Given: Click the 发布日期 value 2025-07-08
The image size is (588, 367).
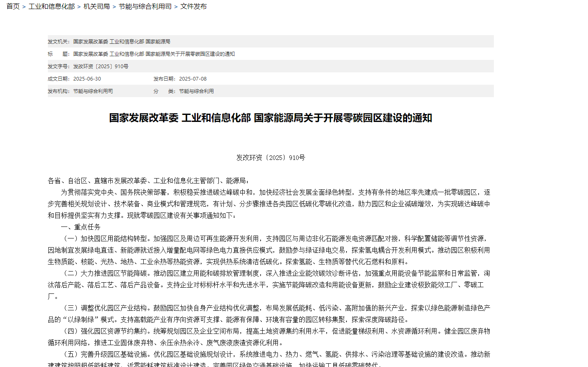Looking at the screenshot, I should 193,79.
